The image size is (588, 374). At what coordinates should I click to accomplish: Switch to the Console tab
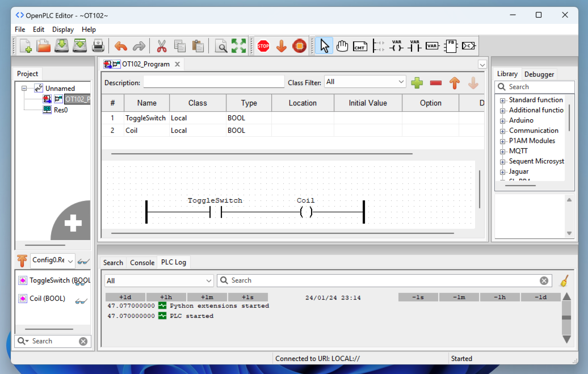[x=142, y=263]
